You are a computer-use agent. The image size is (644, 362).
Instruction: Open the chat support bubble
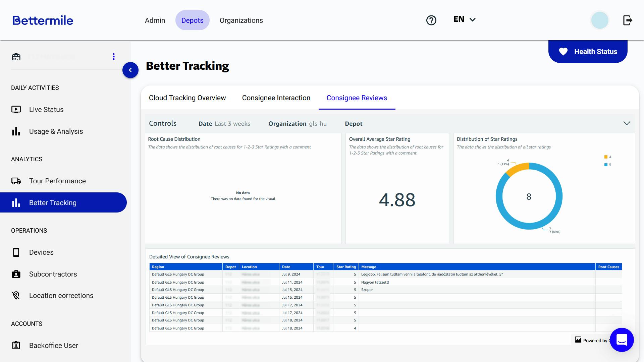tap(622, 340)
